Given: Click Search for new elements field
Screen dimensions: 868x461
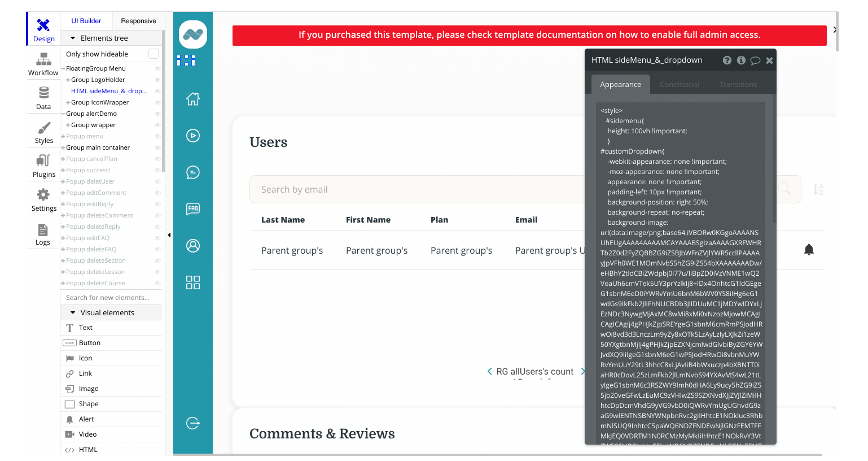Looking at the screenshot, I should pyautogui.click(x=111, y=298).
